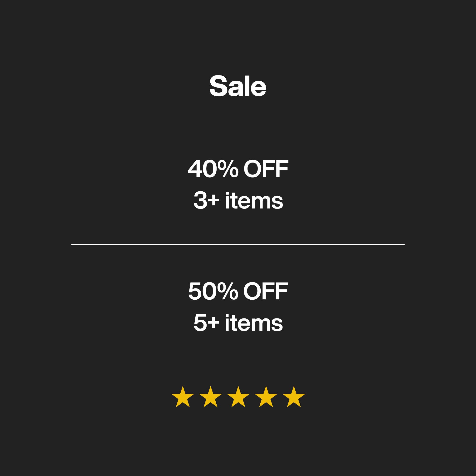Click the 3+ quantity figure
The width and height of the screenshot is (476, 476).
[x=206, y=201]
